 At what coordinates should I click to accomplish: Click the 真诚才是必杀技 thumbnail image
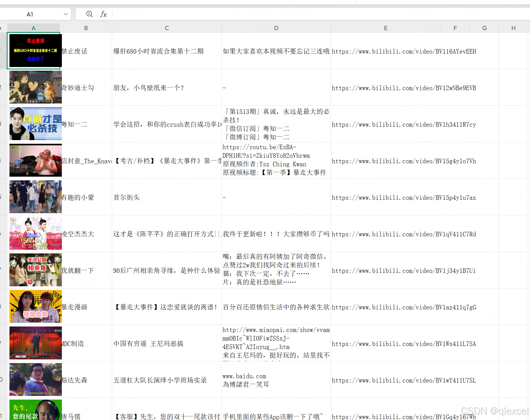(x=35, y=124)
